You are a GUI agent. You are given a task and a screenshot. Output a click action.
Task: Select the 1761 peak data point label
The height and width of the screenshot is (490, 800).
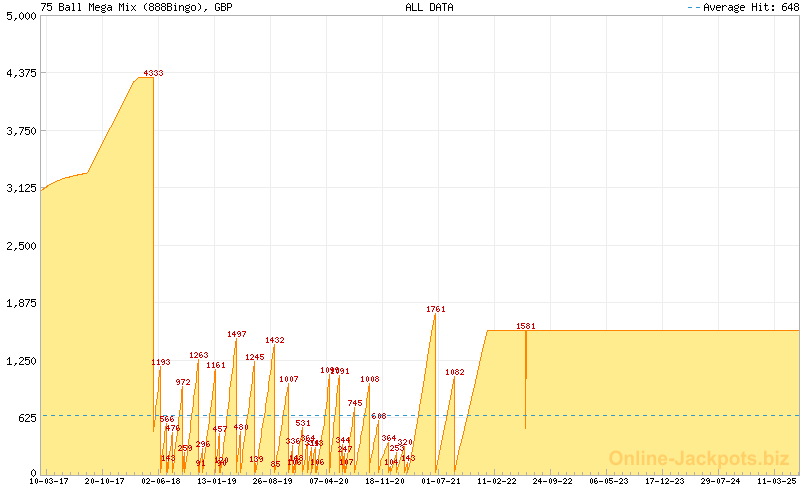pos(435,309)
